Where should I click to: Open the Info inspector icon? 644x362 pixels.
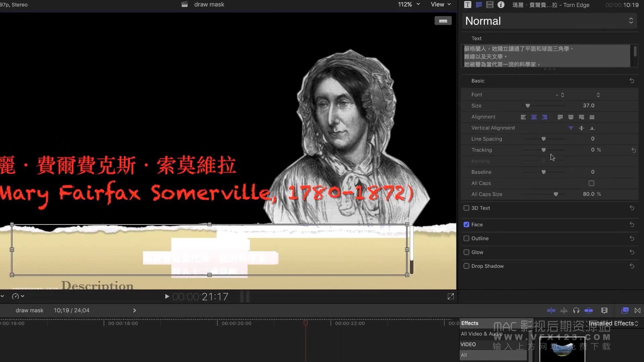tap(501, 5)
